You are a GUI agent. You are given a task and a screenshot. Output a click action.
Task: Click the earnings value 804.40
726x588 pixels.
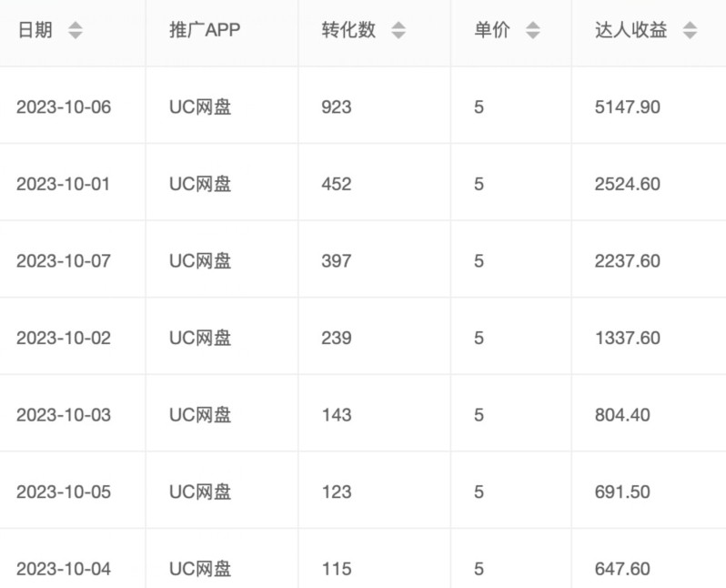pos(622,415)
